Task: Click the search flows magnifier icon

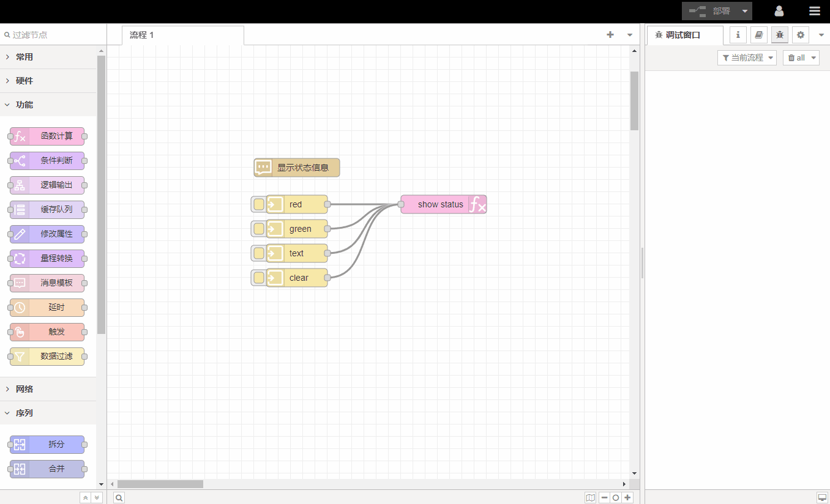Action: coord(119,498)
